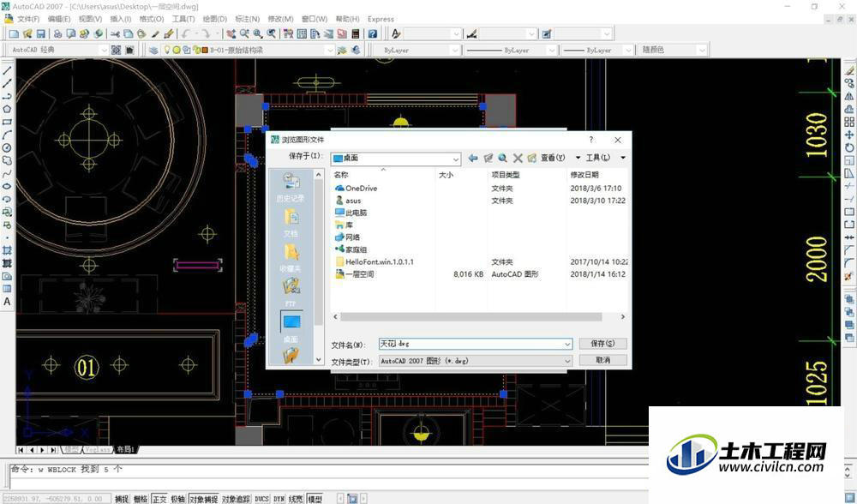Click the 保存(S) button
Screen dimensions: 857x504
[602, 344]
